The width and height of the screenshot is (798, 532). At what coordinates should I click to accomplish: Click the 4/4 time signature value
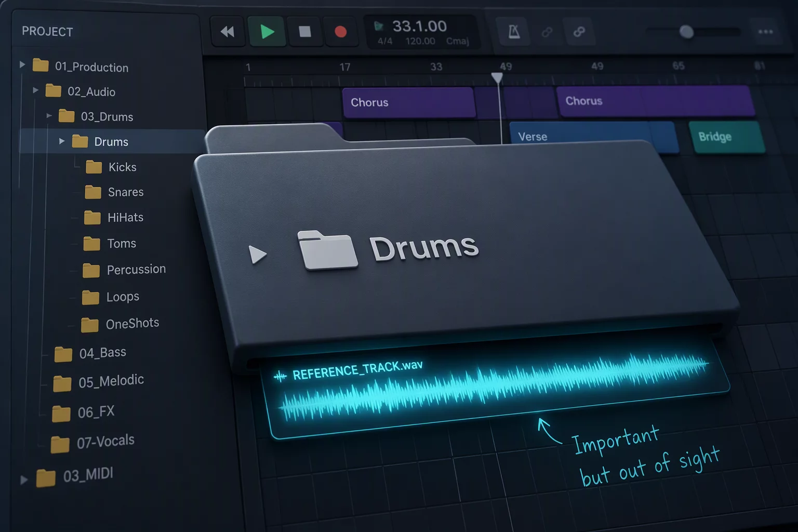pos(385,41)
